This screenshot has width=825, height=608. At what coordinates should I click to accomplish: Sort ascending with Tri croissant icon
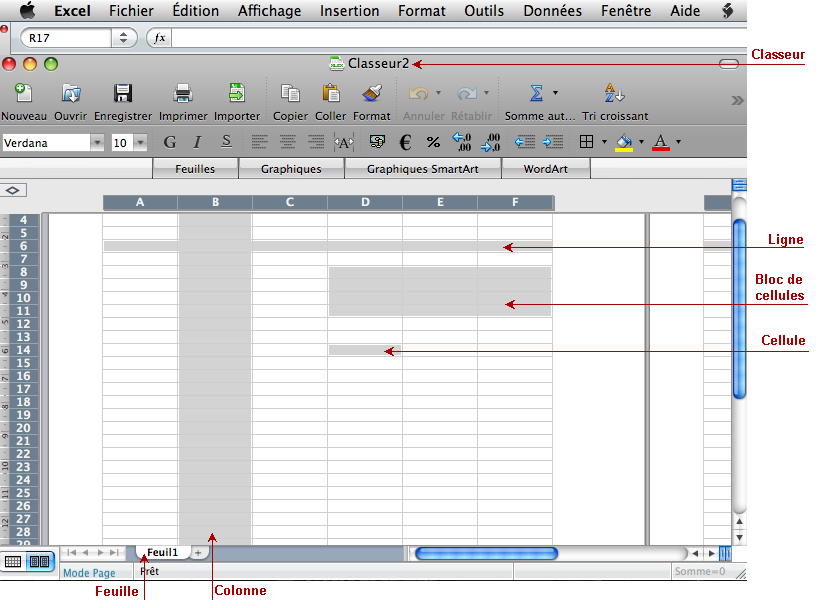(x=614, y=93)
